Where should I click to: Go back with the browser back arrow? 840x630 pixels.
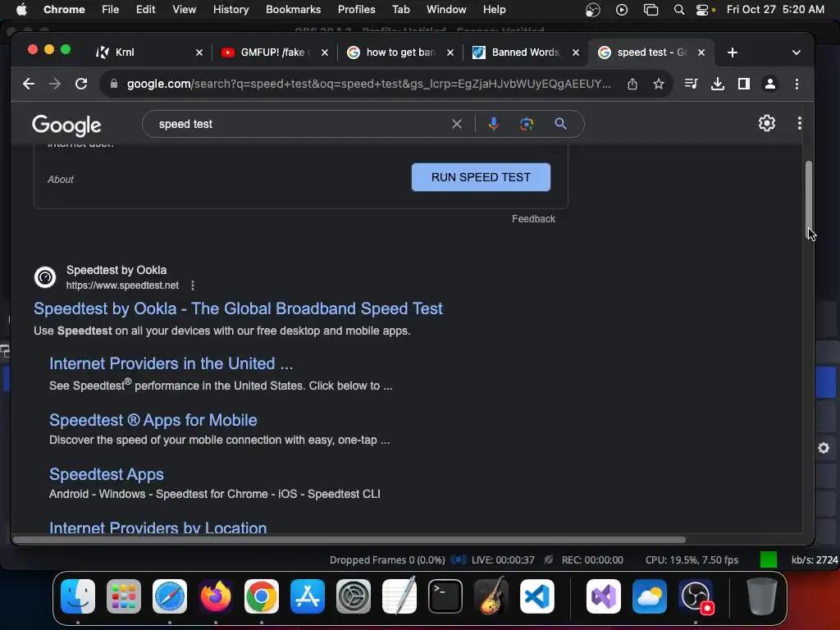coord(29,84)
